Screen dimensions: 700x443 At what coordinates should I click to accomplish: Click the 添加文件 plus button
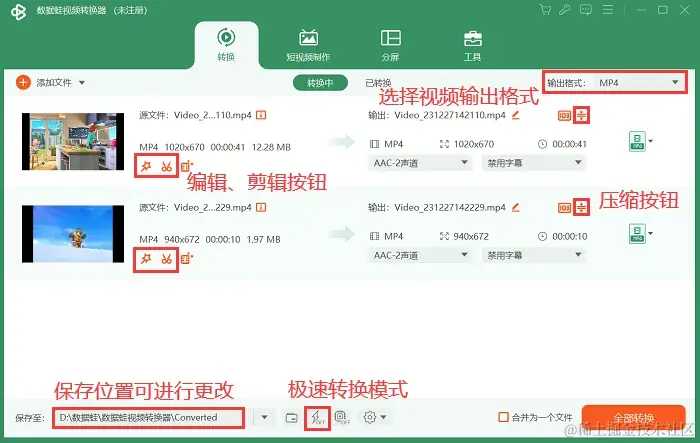point(23,83)
